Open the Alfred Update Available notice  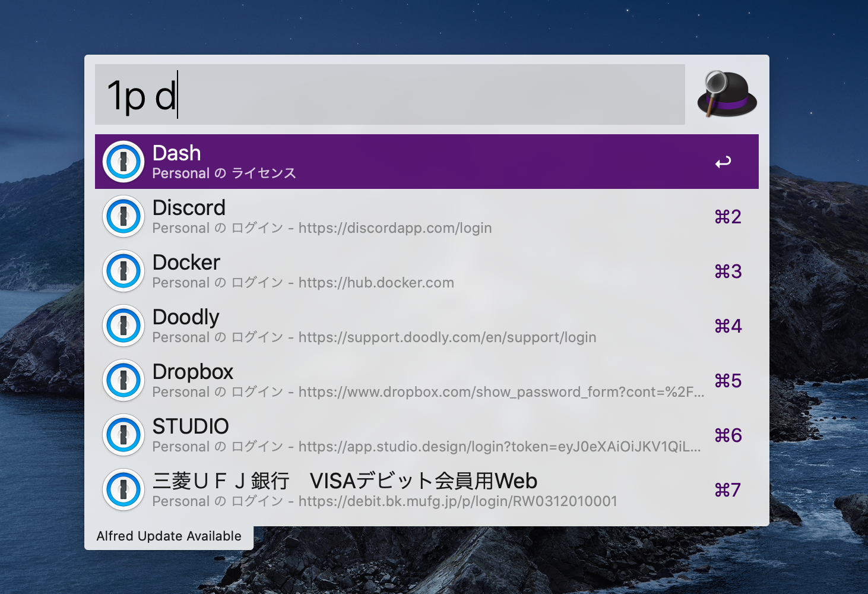169,536
